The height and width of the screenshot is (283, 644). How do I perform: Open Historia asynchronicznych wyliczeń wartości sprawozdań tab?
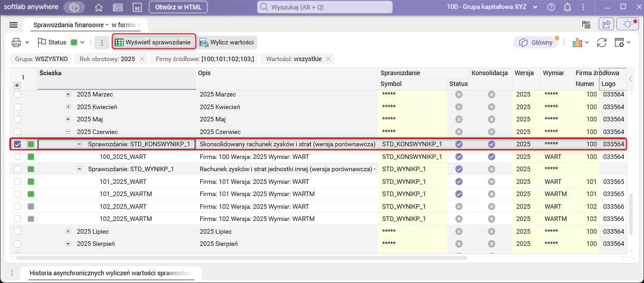pos(110,273)
